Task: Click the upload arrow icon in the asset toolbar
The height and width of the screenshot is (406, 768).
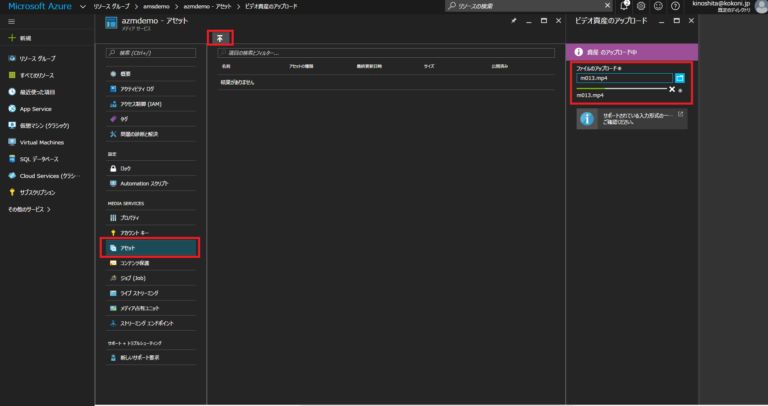Action: coord(220,38)
